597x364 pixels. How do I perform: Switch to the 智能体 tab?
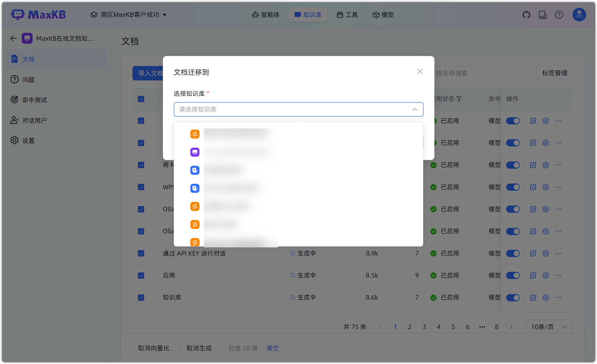[266, 14]
